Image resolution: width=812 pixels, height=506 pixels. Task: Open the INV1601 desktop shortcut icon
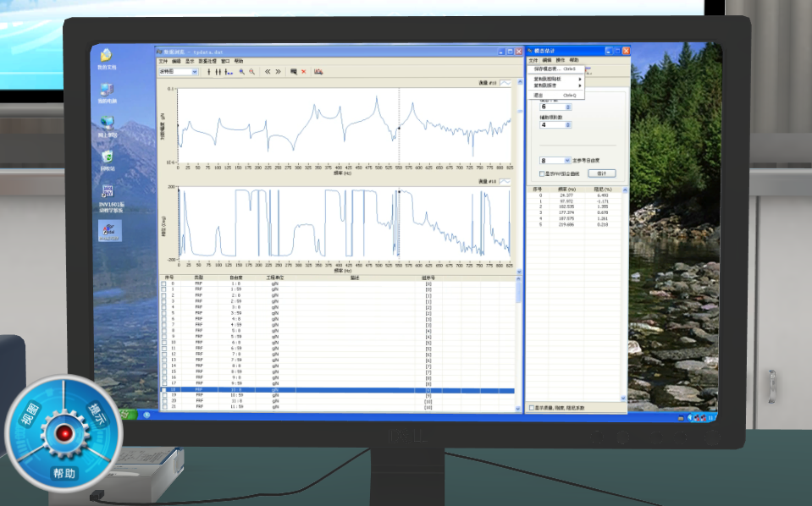pos(108,192)
